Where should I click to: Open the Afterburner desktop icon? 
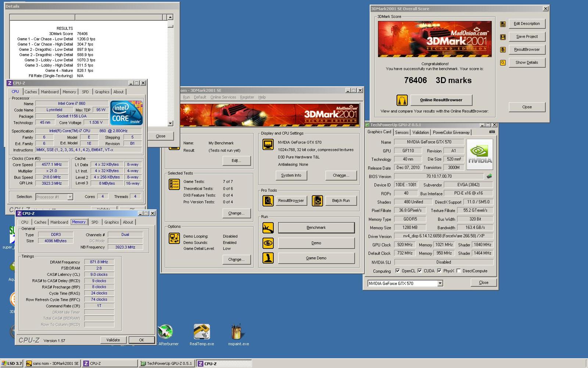[165, 332]
